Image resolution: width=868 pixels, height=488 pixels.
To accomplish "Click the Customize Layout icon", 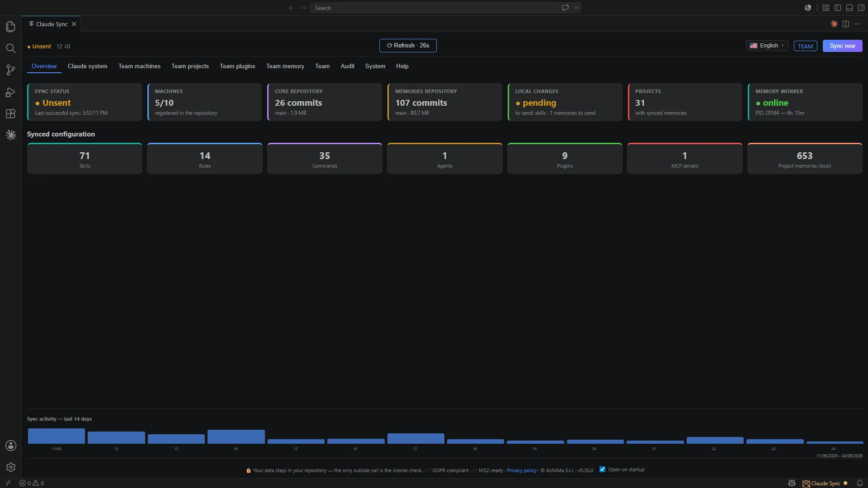I will point(826,8).
